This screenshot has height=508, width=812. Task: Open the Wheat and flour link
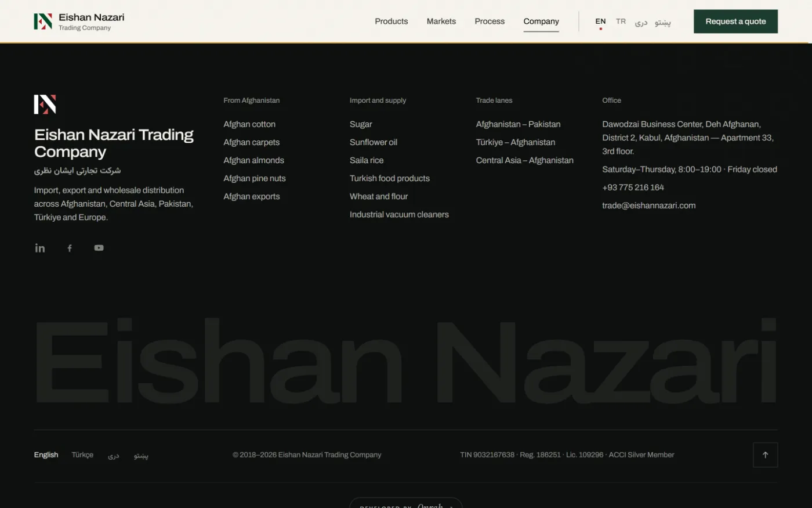click(x=379, y=196)
